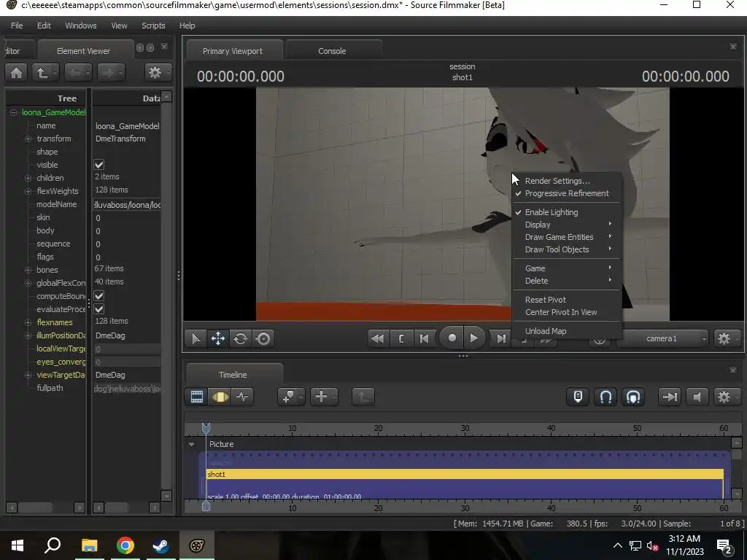Viewport: 747px width, 560px height.
Task: Open the Windows menu
Action: [80, 26]
